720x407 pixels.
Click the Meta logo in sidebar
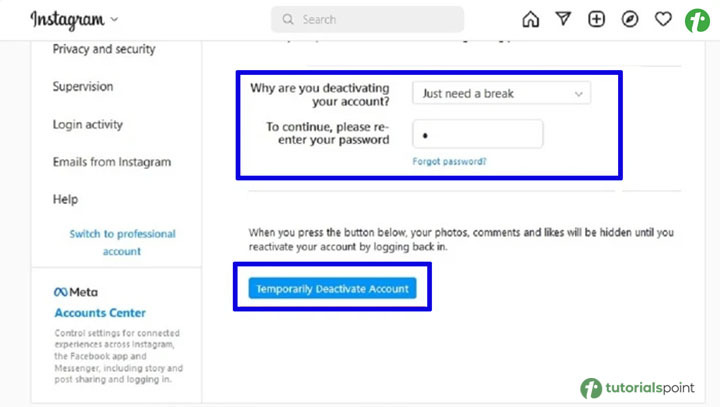tap(74, 292)
